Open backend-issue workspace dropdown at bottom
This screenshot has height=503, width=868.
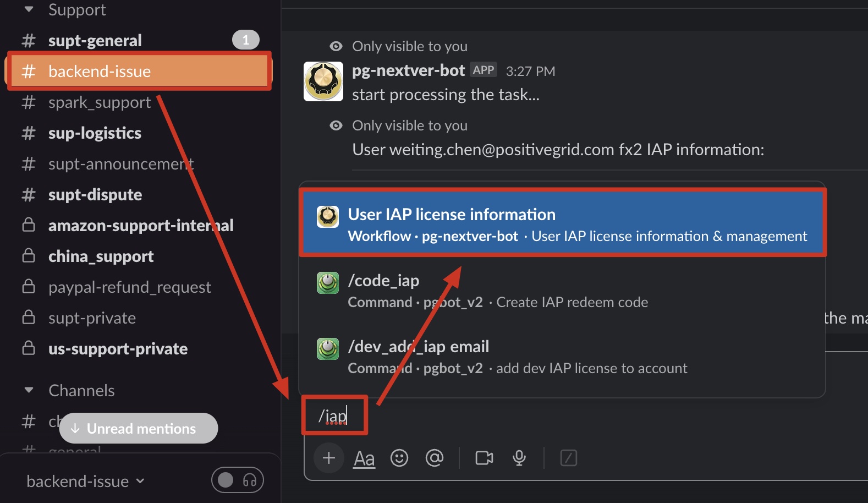point(85,482)
